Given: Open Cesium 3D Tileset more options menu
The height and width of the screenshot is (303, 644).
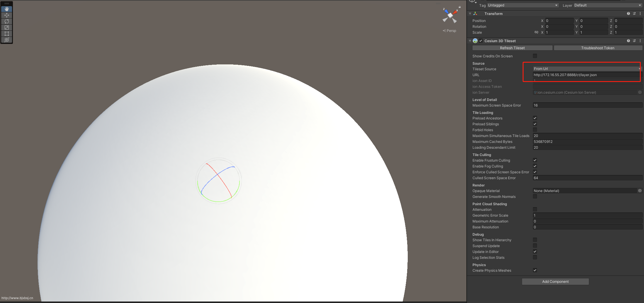Looking at the screenshot, I should click(640, 41).
